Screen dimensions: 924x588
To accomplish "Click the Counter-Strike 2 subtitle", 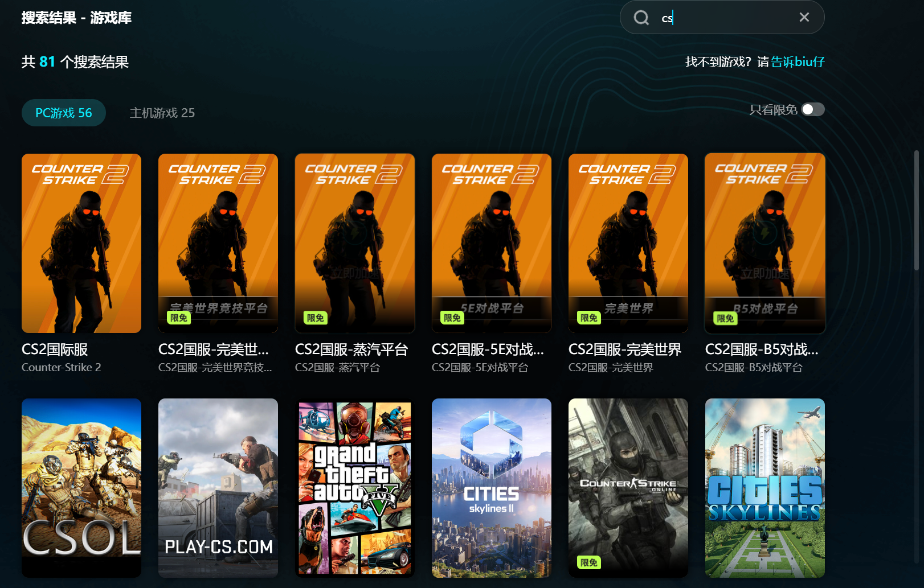I will tap(62, 368).
